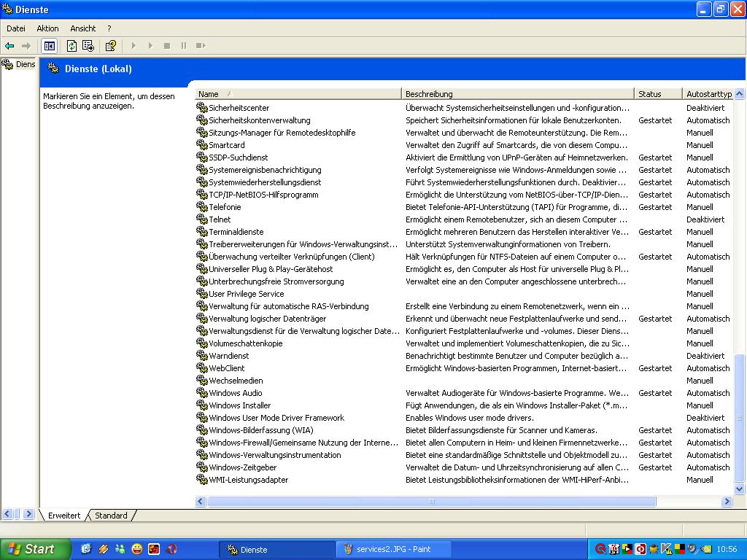This screenshot has height=560, width=747.
Task: Click the gear icon next to Wechselmedien
Action: 202,381
